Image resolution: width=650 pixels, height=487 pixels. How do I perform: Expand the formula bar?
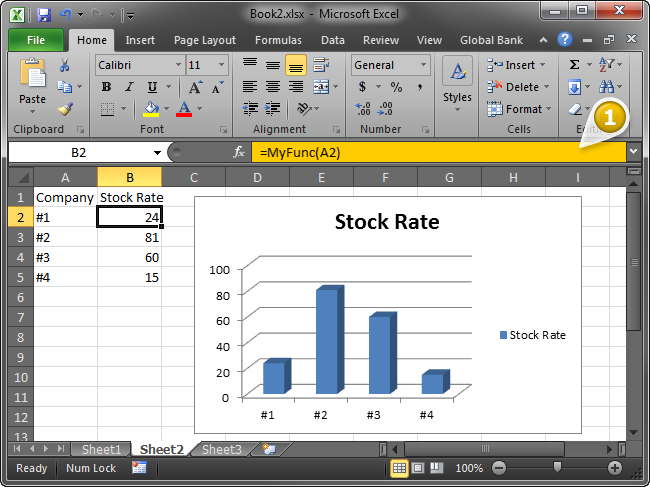(x=633, y=152)
